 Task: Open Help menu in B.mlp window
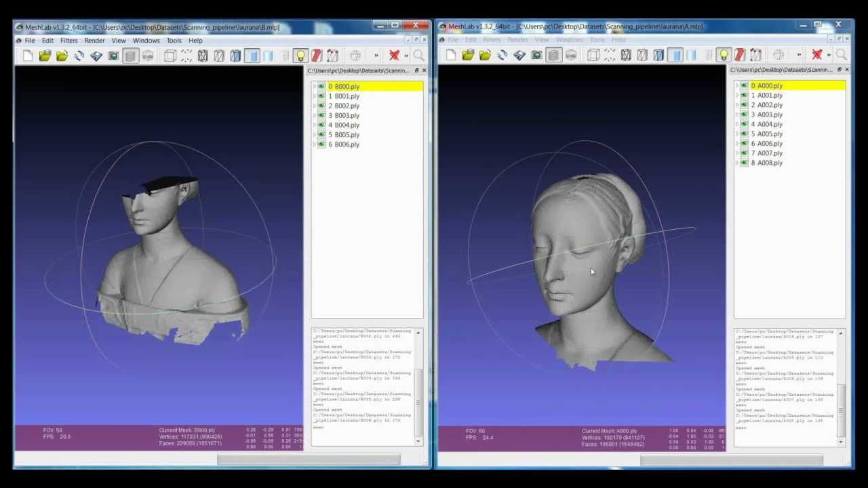[195, 41]
